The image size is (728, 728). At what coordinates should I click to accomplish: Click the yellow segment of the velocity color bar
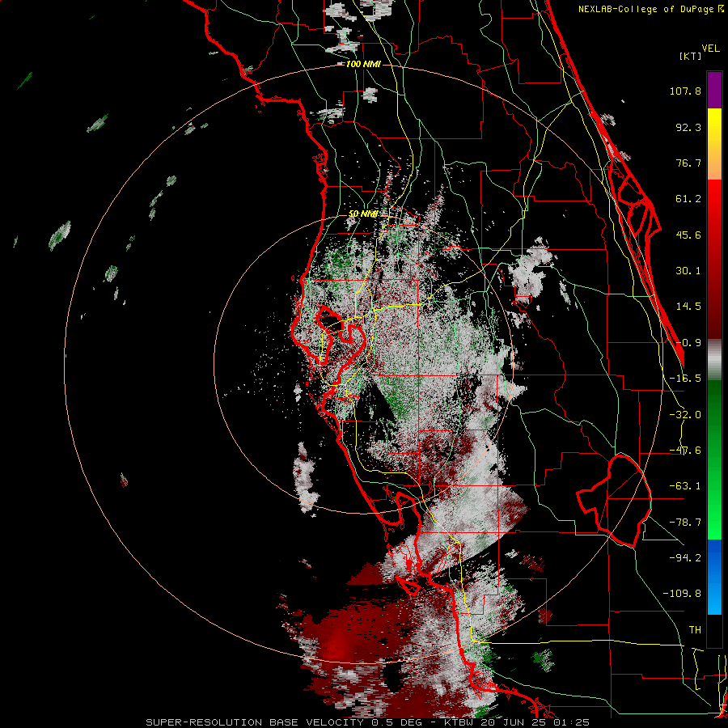pos(714,144)
